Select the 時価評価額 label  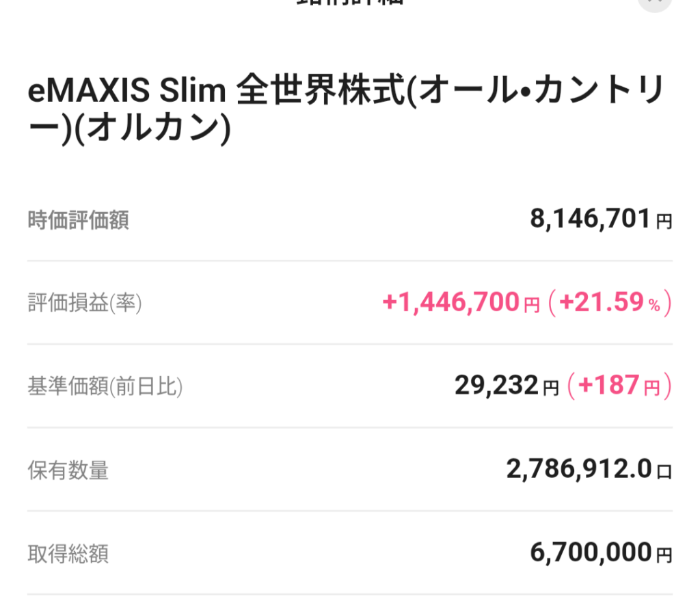78,220
